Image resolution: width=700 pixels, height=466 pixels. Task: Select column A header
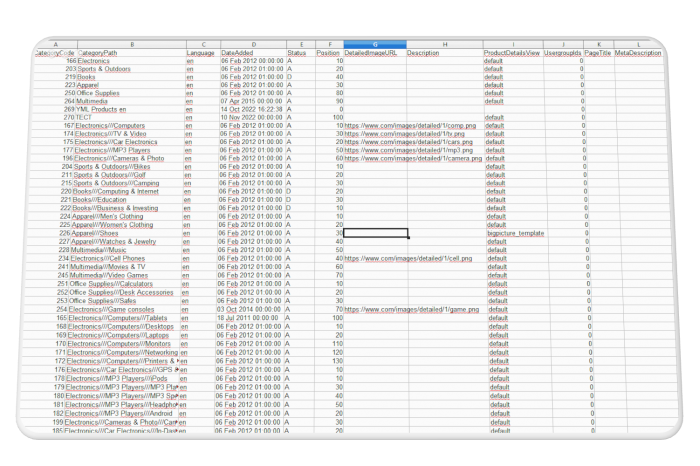pyautogui.click(x=56, y=44)
